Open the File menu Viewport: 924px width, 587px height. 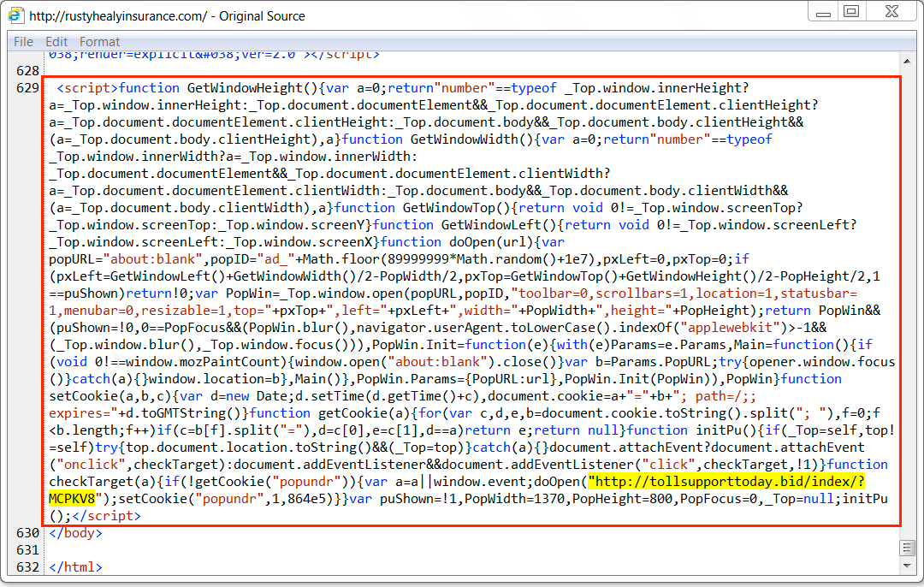tap(24, 42)
